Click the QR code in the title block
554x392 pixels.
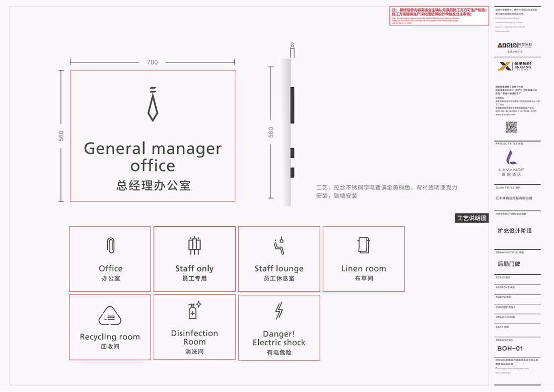[511, 127]
